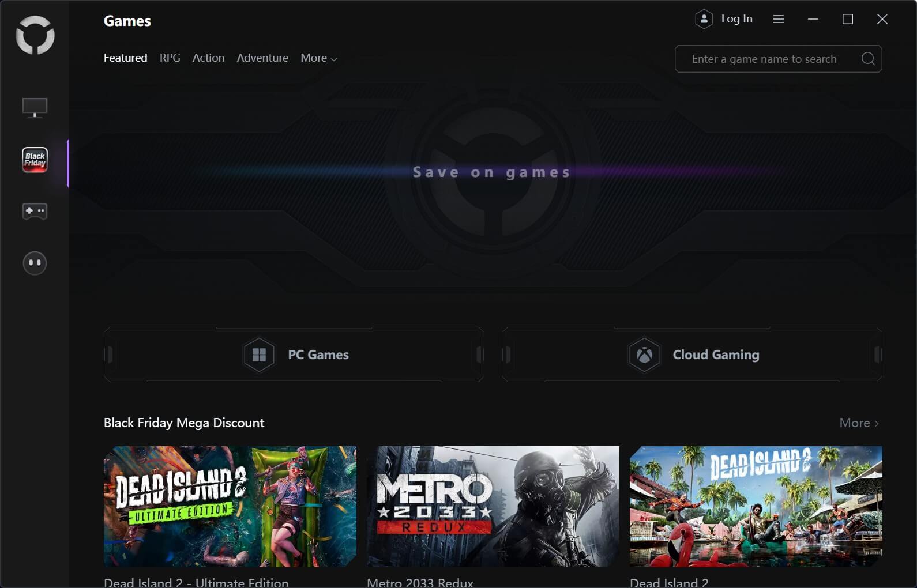Focus the game name search field
Image resolution: width=917 pixels, height=588 pixels.
click(x=764, y=59)
